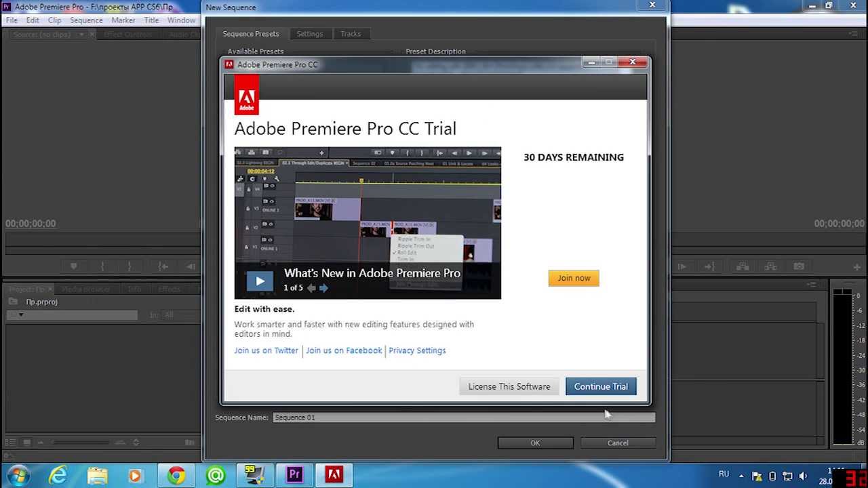Open the Marker menu in Premiere Pro

pos(123,20)
